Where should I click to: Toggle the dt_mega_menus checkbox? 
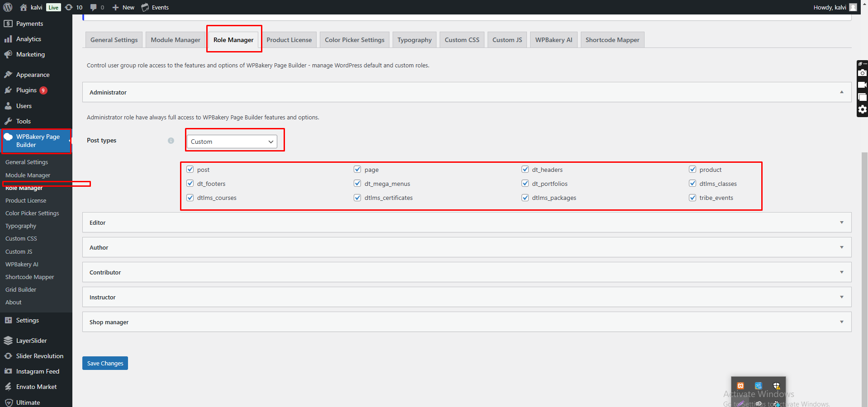357,183
